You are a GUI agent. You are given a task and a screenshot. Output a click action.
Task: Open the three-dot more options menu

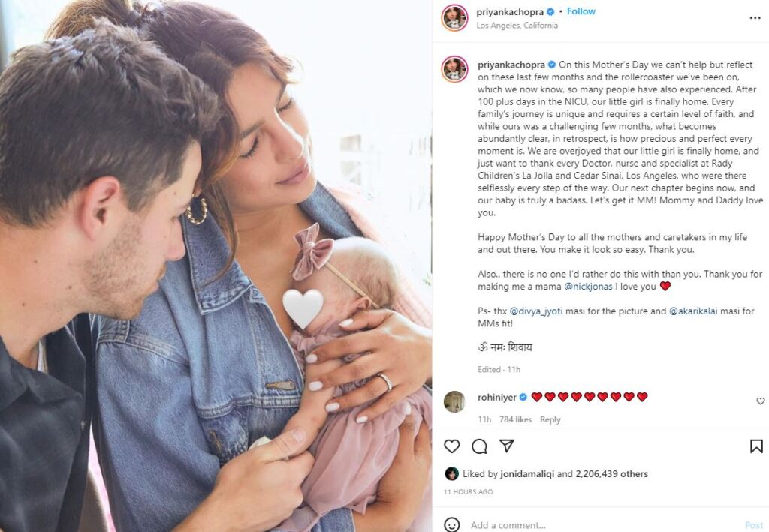point(755,18)
